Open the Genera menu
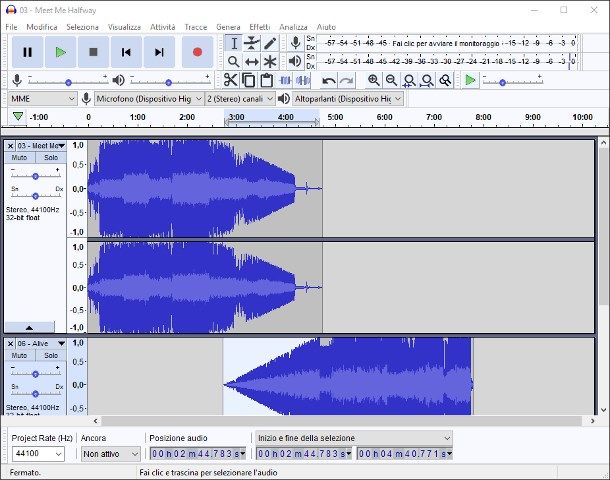Viewport: 610px width, 480px height. (228, 27)
